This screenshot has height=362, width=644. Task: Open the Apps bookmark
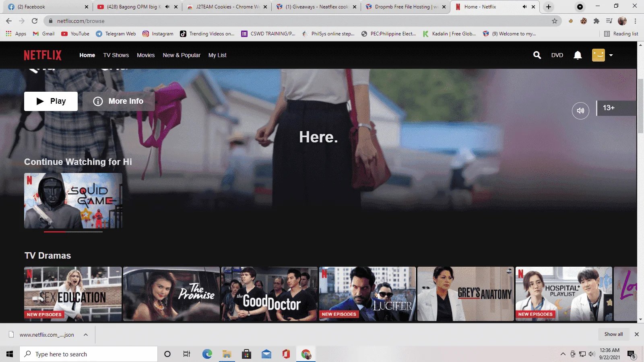[x=16, y=34]
